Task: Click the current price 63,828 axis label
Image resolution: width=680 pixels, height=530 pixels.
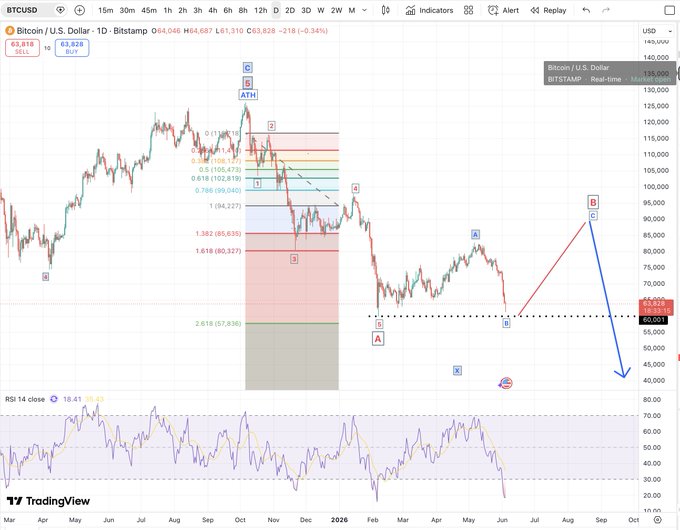Action: click(x=656, y=307)
